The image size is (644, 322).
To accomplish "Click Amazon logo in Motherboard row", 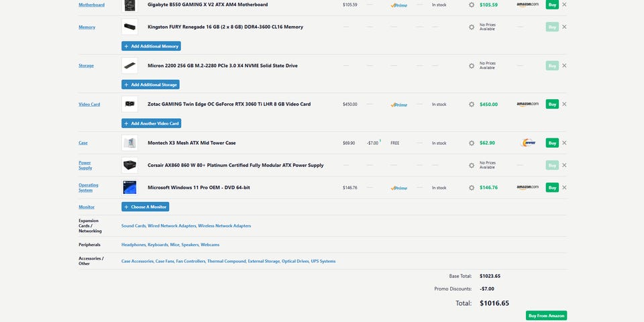I will pyautogui.click(x=527, y=5).
